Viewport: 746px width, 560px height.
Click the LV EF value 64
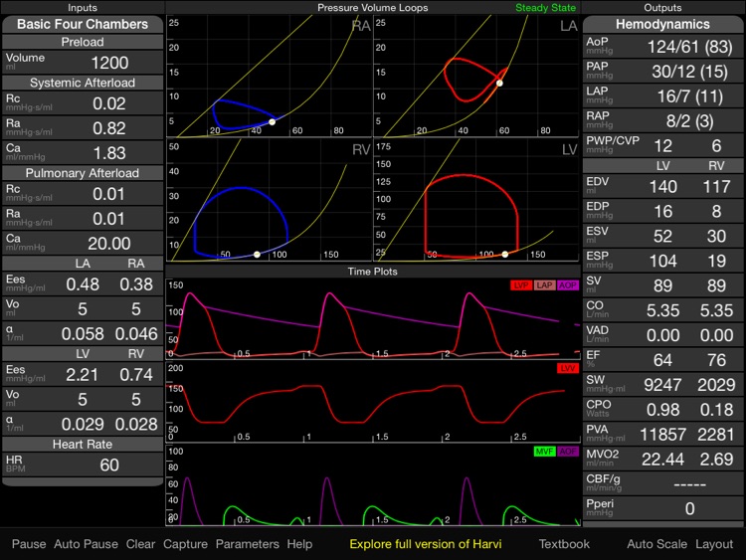pyautogui.click(x=662, y=360)
